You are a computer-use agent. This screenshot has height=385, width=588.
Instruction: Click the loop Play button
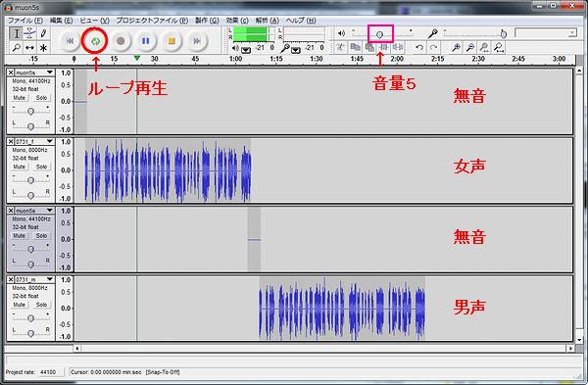(95, 41)
